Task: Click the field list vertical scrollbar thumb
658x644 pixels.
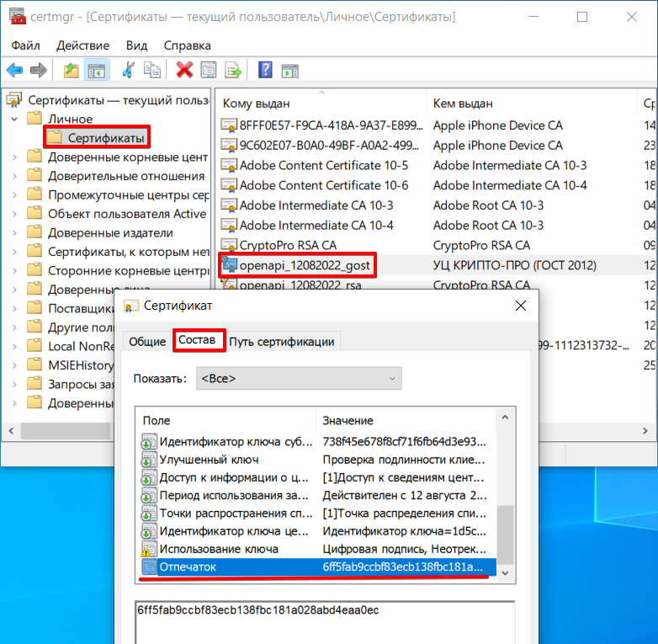Action: [505, 535]
